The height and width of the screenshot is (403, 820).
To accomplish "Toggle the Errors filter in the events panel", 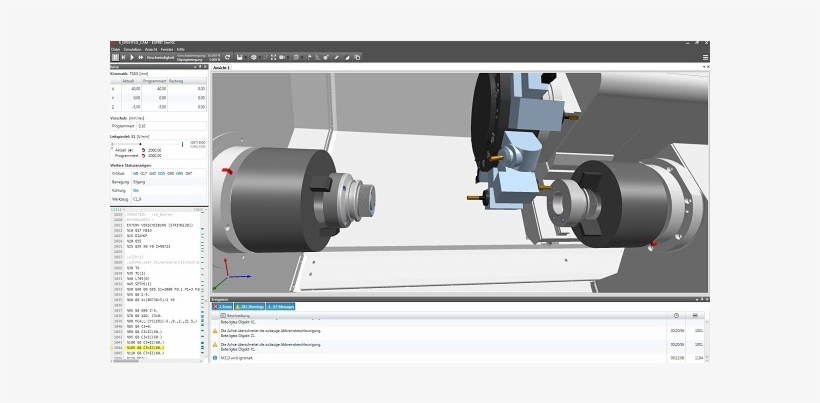I will (223, 306).
